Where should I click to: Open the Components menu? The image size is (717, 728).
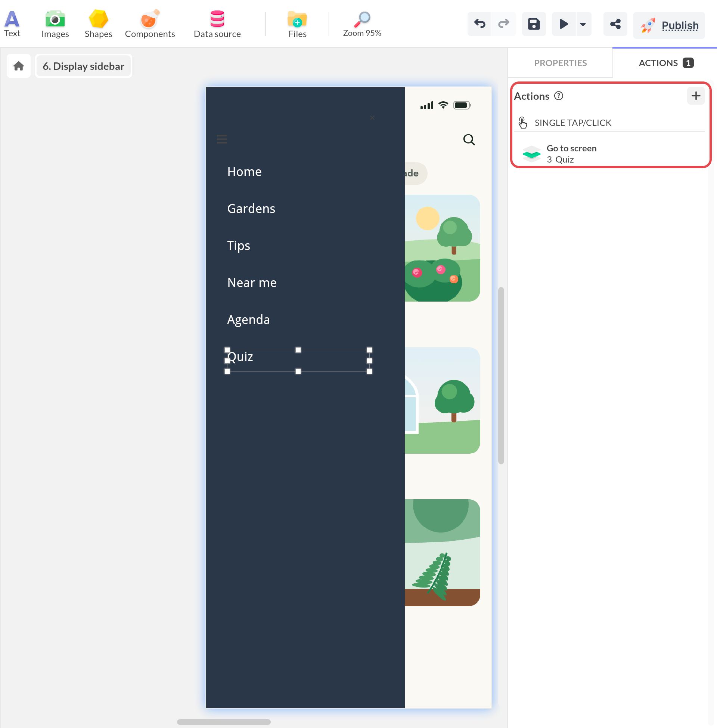pos(150,24)
